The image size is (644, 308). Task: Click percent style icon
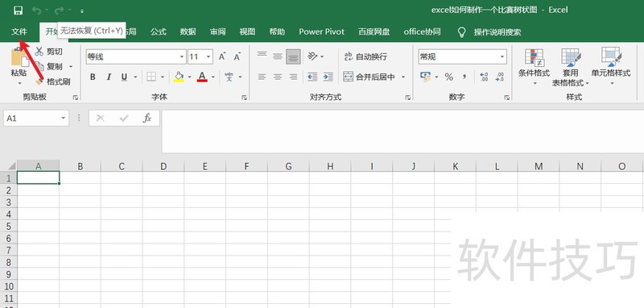pyautogui.click(x=449, y=77)
